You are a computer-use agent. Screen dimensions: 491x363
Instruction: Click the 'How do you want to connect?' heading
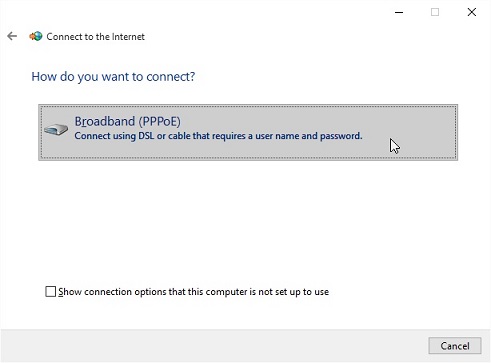113,77
